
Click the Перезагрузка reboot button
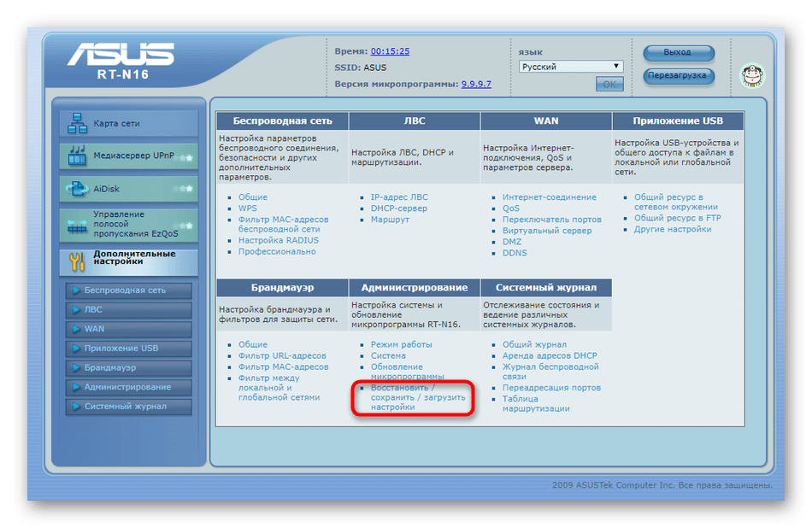[679, 75]
